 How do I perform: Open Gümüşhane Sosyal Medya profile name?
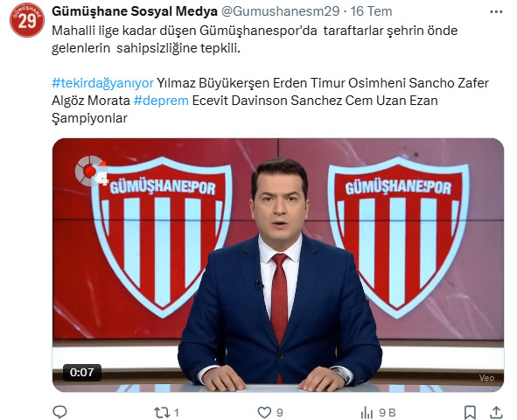(x=135, y=11)
